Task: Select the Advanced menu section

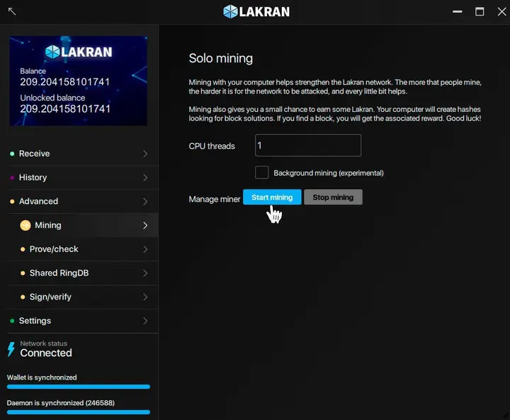Action: 83,201
